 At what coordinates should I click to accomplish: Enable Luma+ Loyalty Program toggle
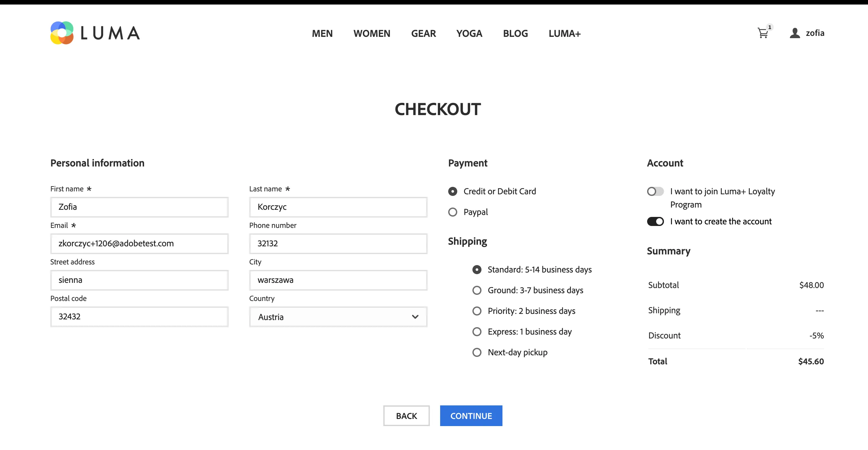(656, 191)
